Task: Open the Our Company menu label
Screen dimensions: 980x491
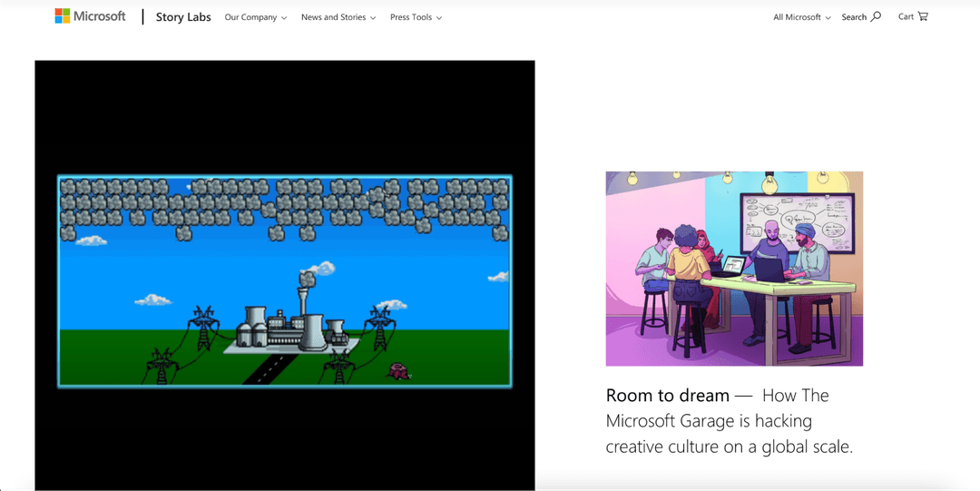Action: [x=250, y=17]
